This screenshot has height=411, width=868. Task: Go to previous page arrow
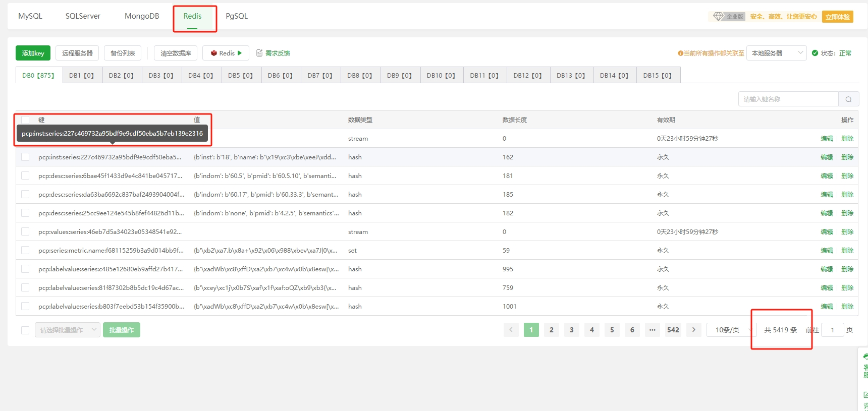click(x=511, y=330)
